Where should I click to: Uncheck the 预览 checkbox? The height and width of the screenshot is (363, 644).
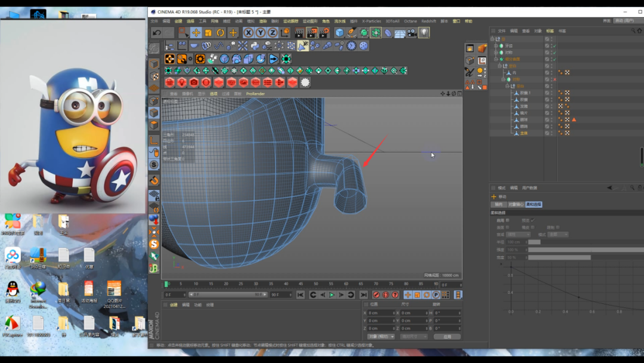532,220
